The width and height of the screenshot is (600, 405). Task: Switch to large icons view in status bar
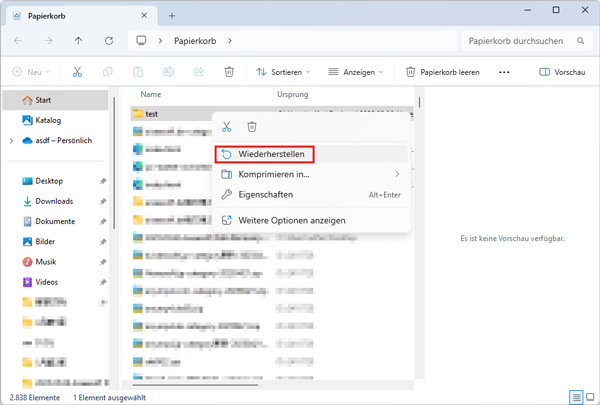click(589, 397)
